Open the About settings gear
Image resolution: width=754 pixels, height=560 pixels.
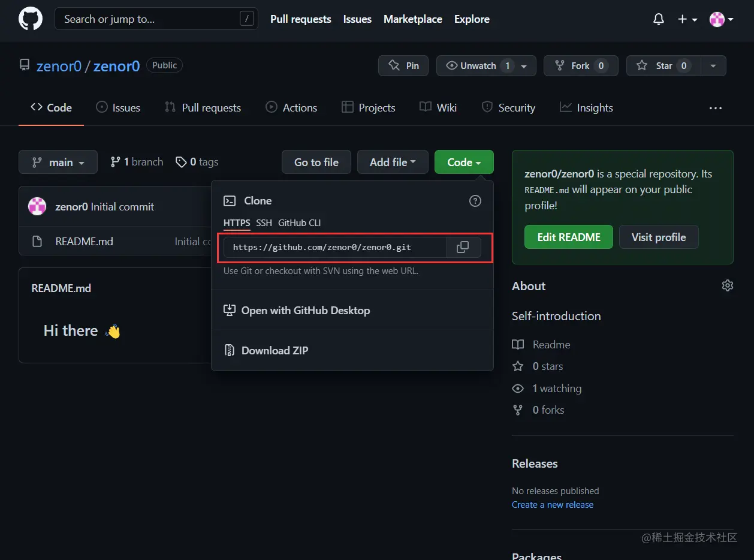[x=728, y=286]
